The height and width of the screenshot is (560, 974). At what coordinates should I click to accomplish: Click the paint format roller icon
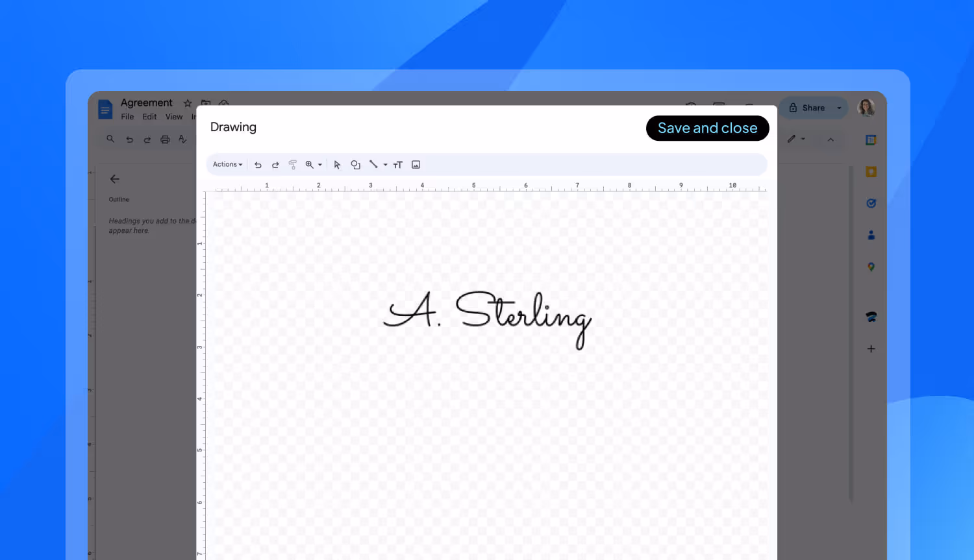click(x=292, y=165)
